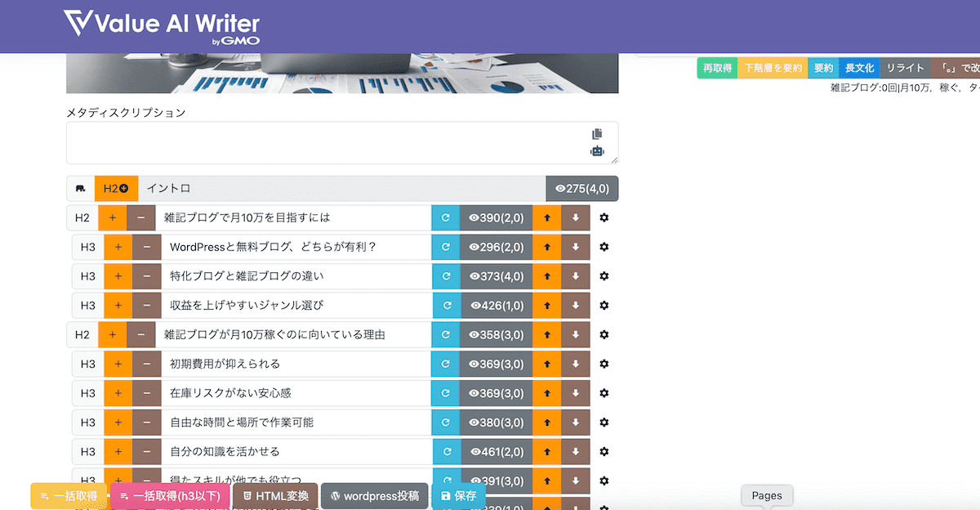Click inside the メタディスクリプション text area
Screen dimensions: 980x510
click(x=327, y=143)
